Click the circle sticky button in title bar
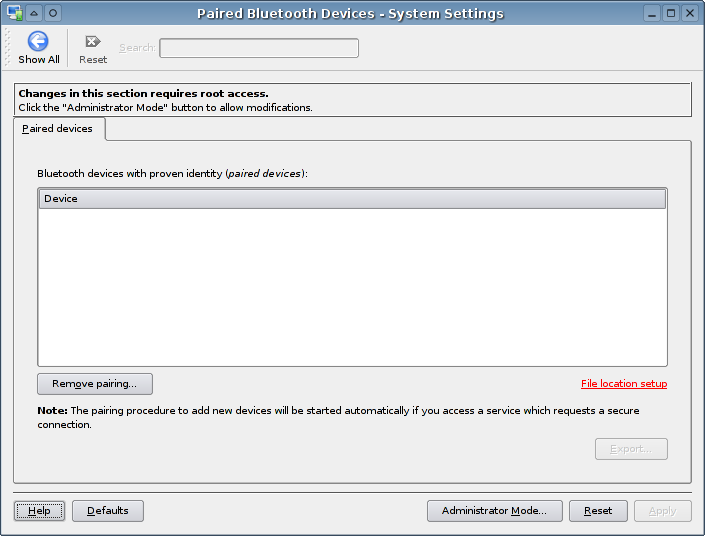Screen dimensions: 705x536 [53, 13]
